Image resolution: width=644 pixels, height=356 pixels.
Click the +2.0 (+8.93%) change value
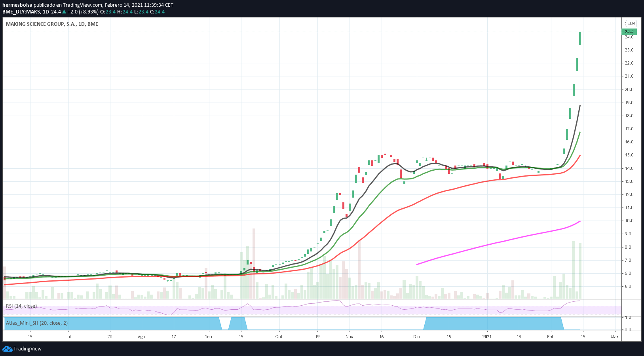coord(83,12)
